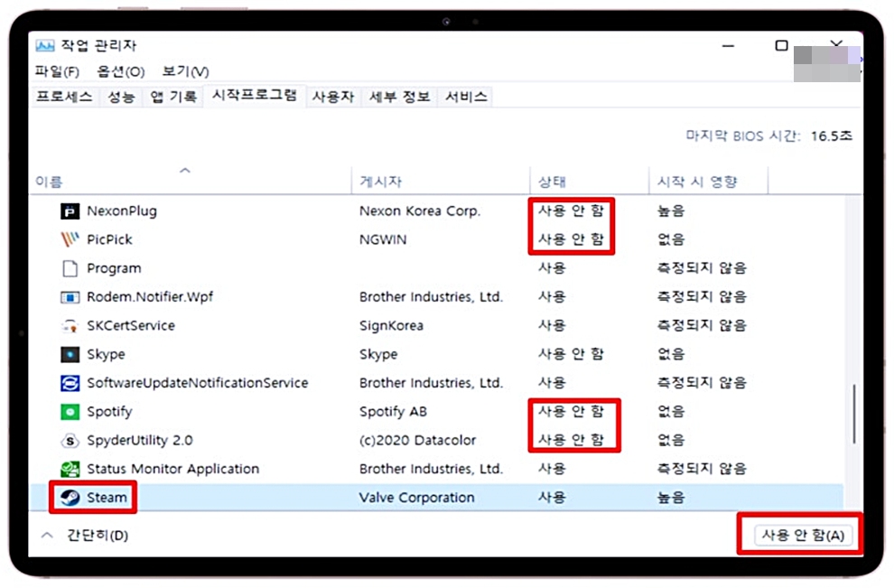Viewport: 894px width, 588px height.
Task: Sort by the 이름 column header
Action: (49, 182)
